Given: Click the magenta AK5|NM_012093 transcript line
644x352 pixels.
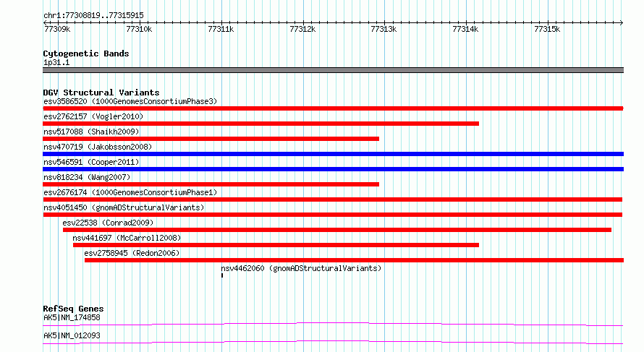Looking at the screenshot, I should pyautogui.click(x=333, y=342).
